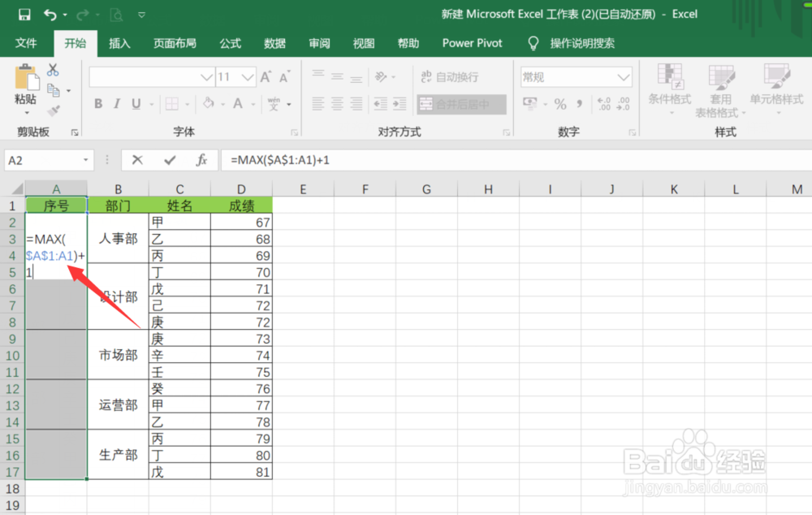
Task: Toggle underline formatting
Action: 136,104
